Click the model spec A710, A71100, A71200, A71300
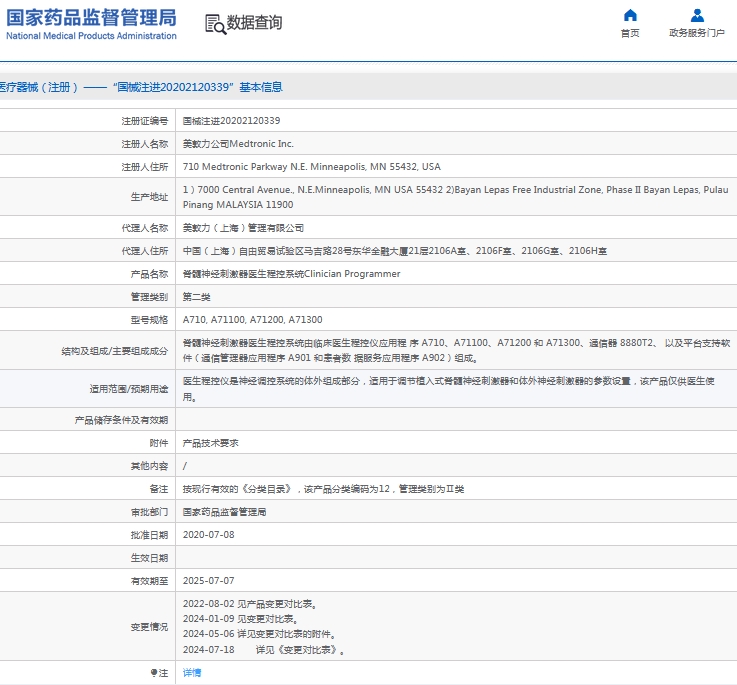The image size is (737, 685). [252, 320]
